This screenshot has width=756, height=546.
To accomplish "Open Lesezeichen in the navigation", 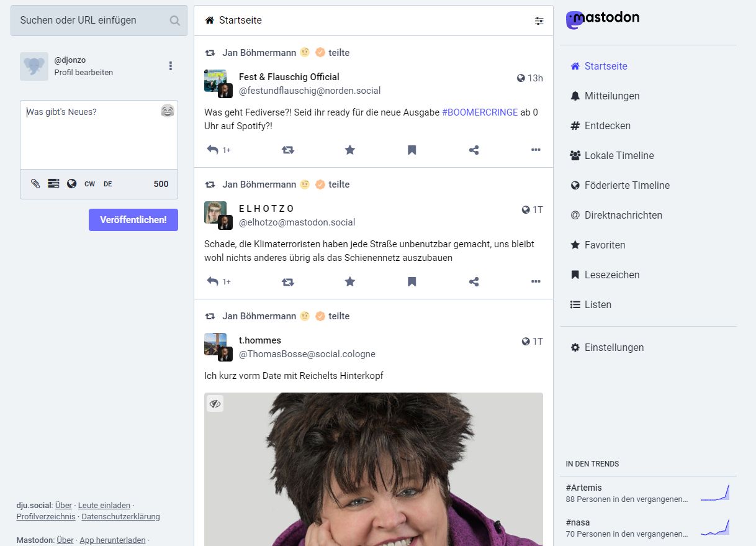I will 604,275.
